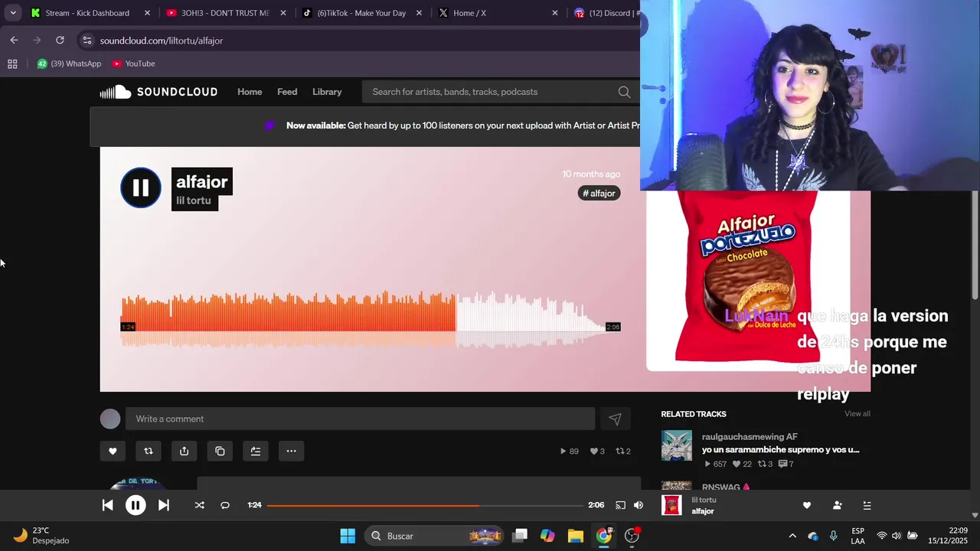The height and width of the screenshot is (551, 980).
Task: Reload the SoundCloud page
Action: coord(60,40)
